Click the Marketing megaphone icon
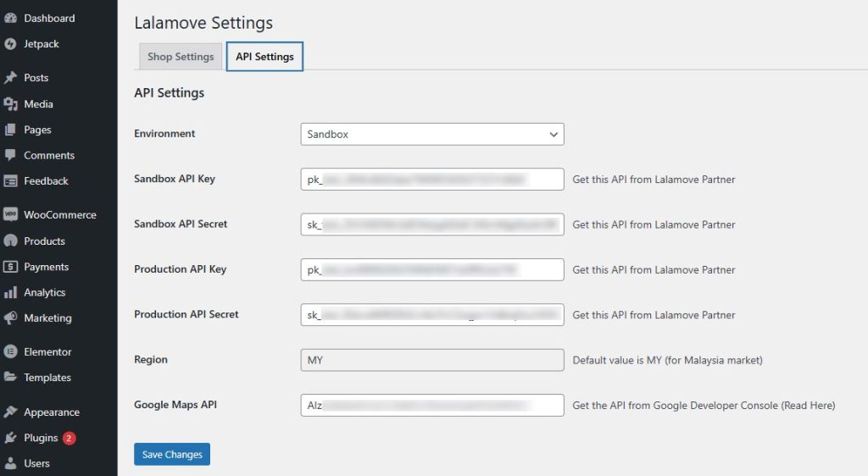The image size is (868, 476). coord(10,318)
